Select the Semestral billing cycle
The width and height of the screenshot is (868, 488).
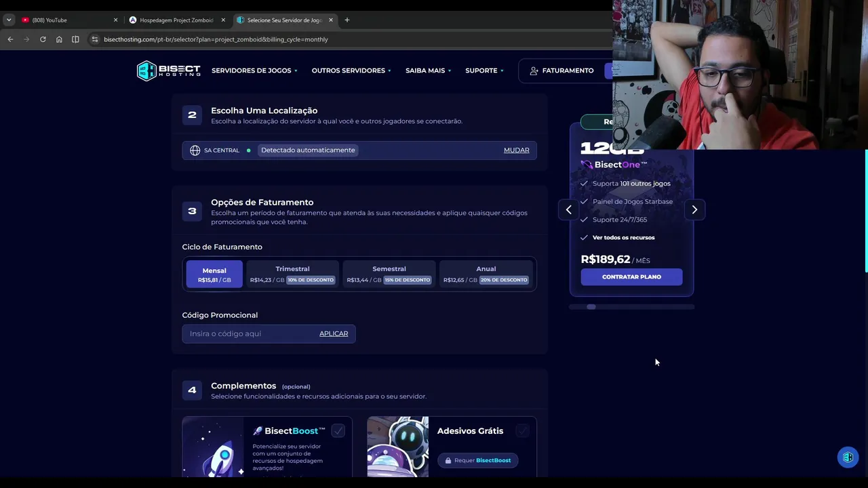(x=389, y=274)
